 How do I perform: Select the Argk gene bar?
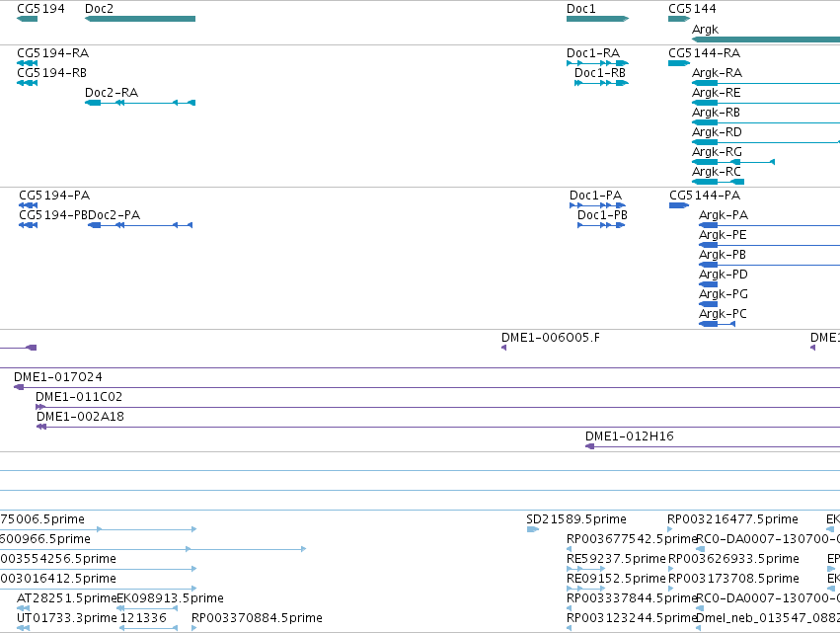coord(766,40)
